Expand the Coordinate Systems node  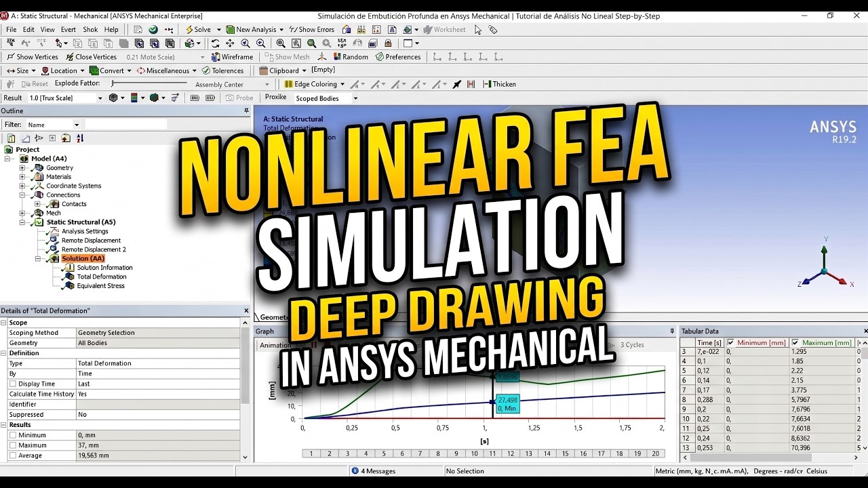pyautogui.click(x=22, y=186)
